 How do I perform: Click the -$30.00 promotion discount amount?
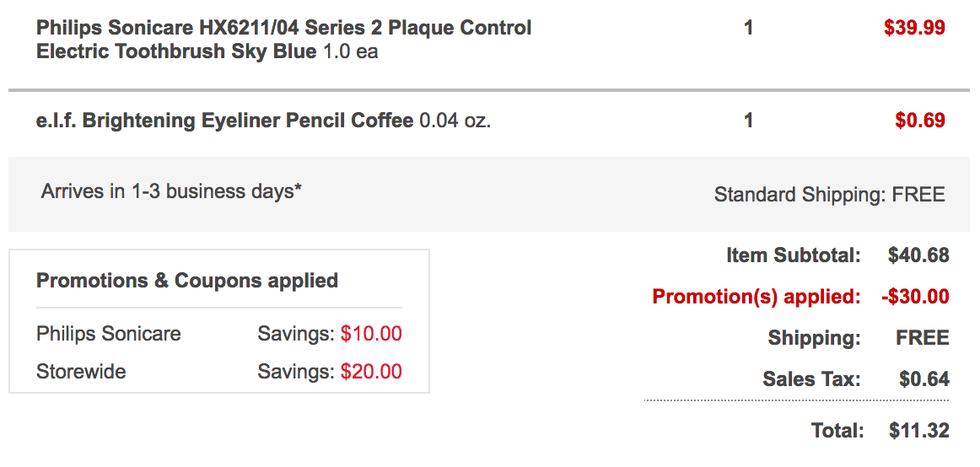click(x=914, y=297)
